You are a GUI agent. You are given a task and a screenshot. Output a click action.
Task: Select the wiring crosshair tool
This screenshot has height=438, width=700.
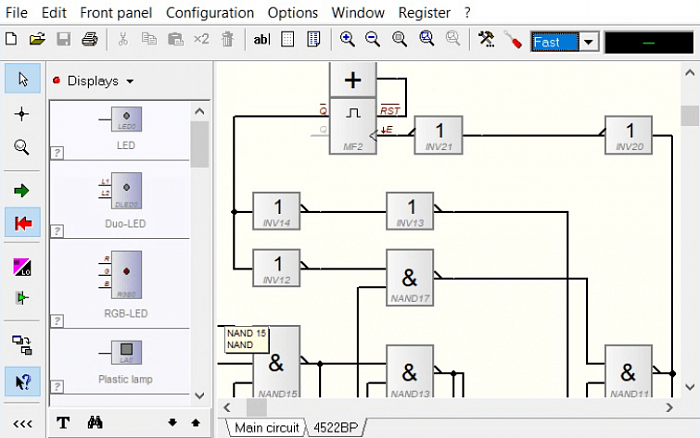(21, 114)
